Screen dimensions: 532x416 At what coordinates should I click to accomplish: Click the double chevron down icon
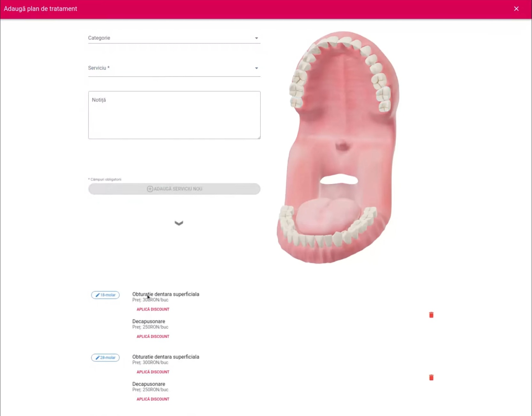point(179,223)
